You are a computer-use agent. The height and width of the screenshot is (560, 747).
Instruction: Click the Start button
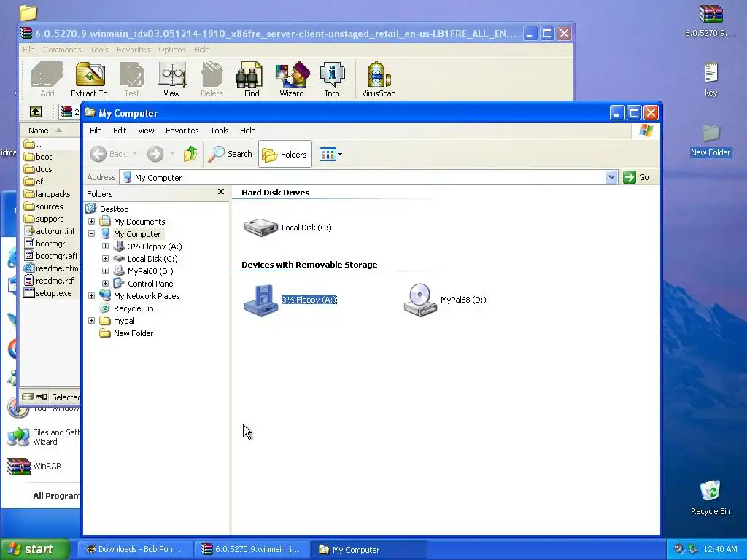[x=34, y=549]
